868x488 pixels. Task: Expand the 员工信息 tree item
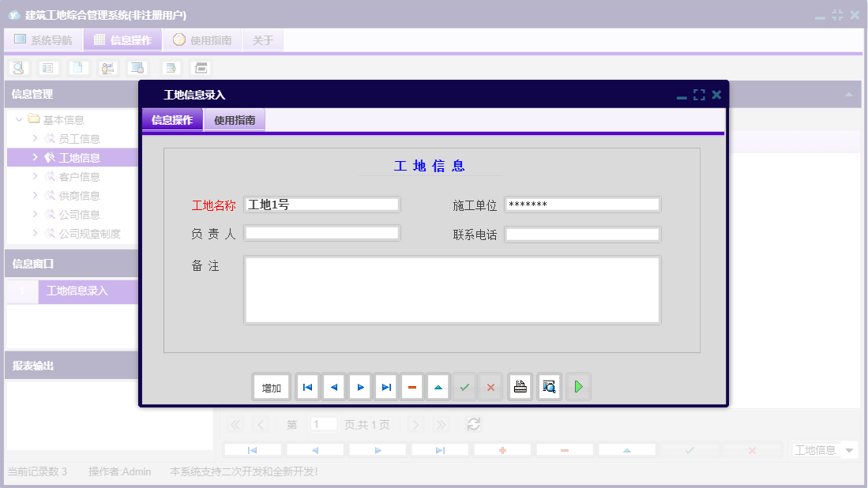(x=33, y=137)
